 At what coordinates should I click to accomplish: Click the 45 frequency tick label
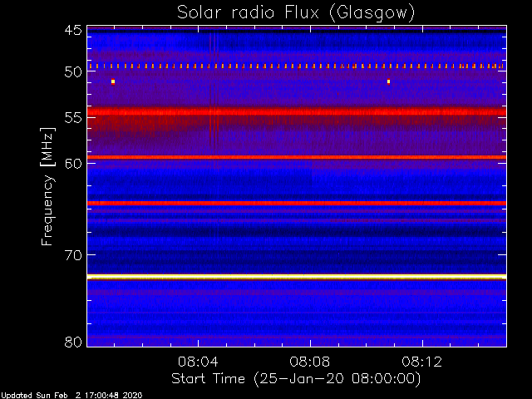click(73, 30)
